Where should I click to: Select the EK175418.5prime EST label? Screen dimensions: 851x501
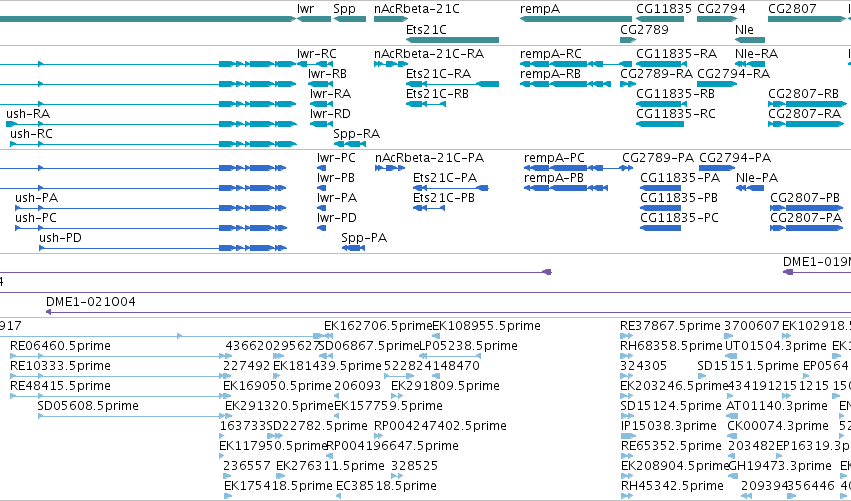click(278, 486)
